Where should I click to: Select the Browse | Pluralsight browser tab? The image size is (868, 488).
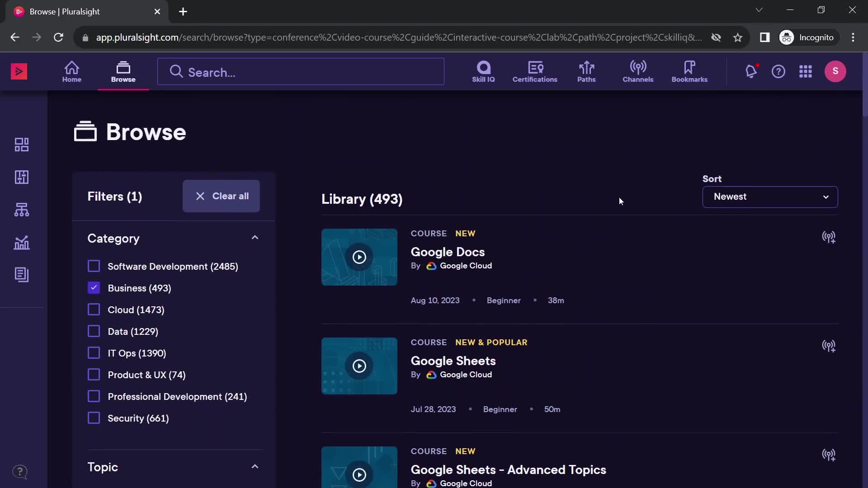(86, 12)
